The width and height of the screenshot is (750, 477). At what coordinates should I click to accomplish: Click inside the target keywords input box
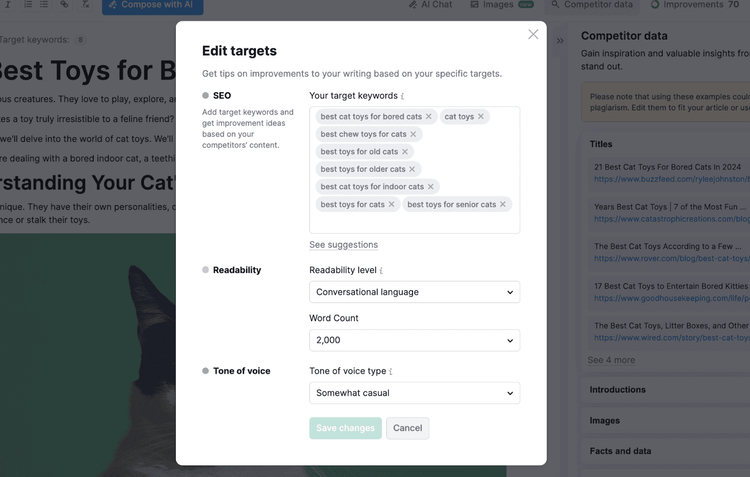click(x=414, y=222)
